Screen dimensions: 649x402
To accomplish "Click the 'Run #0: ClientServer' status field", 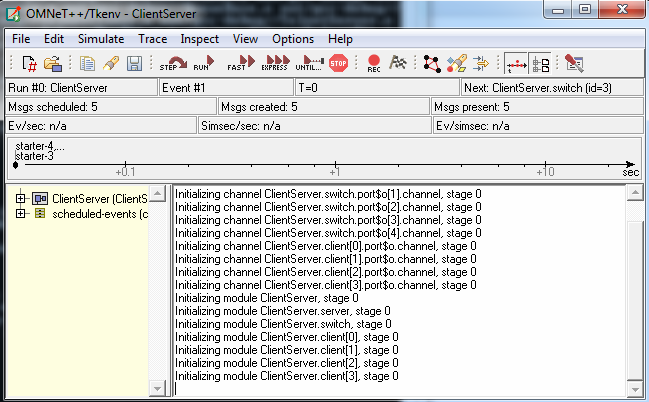I will coord(81,88).
